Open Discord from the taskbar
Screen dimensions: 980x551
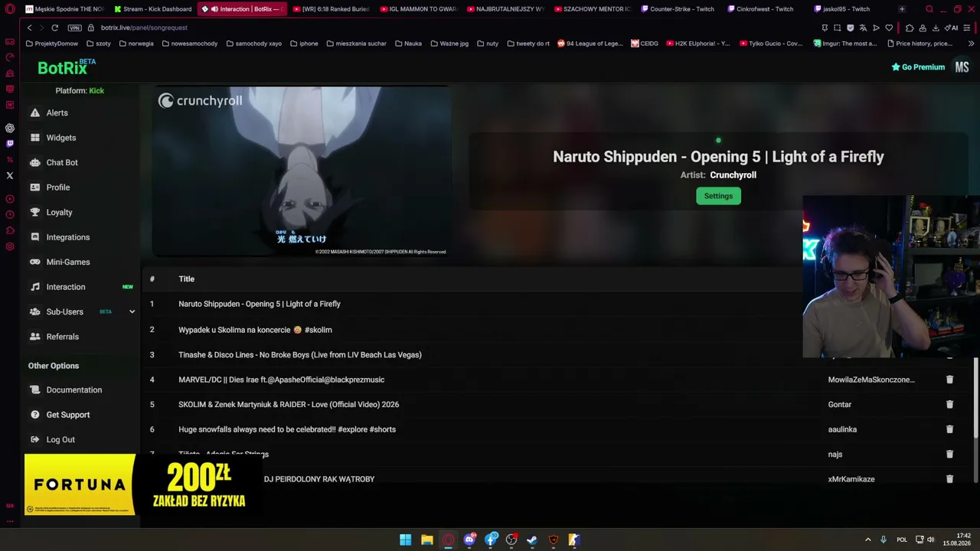(469, 540)
